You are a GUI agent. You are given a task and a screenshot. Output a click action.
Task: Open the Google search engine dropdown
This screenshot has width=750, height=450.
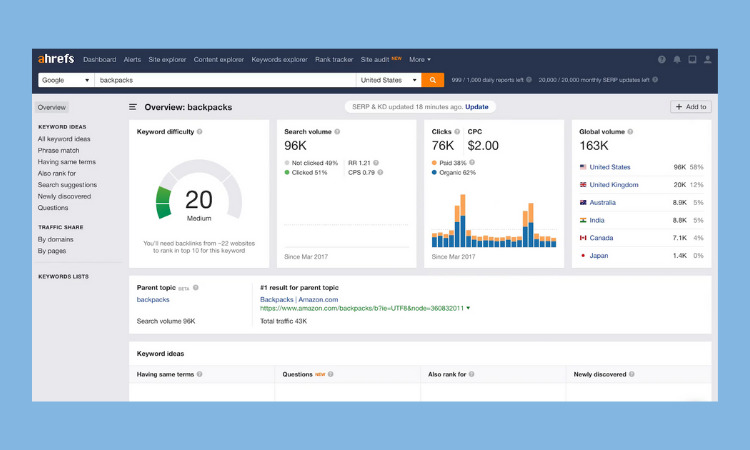click(x=66, y=80)
